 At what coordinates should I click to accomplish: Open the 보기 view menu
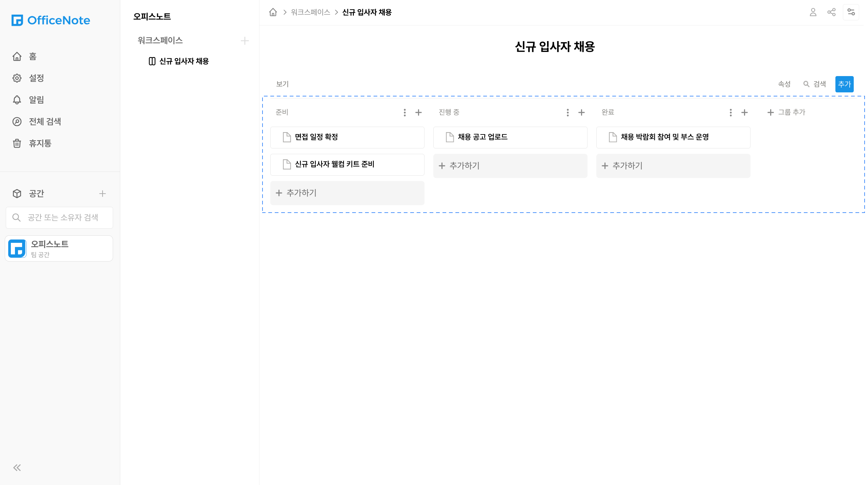click(x=282, y=84)
